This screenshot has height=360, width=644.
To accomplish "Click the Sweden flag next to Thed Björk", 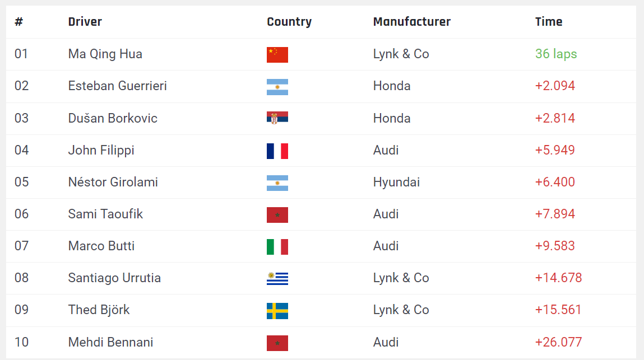I will point(277,311).
